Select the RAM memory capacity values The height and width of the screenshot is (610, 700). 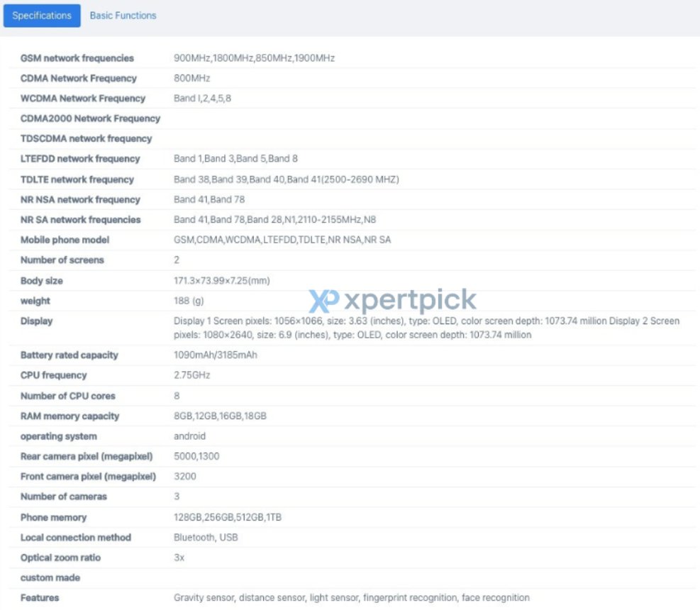pos(220,416)
